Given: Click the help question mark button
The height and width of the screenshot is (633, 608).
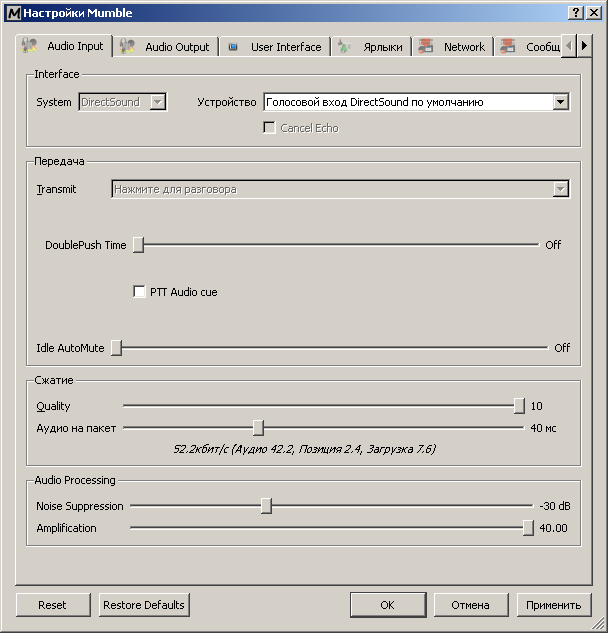Looking at the screenshot, I should coord(575,13).
